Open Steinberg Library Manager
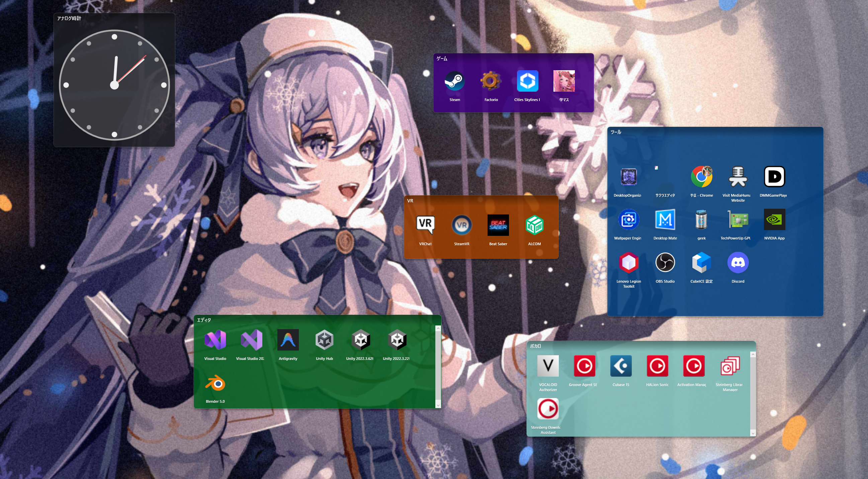The height and width of the screenshot is (479, 868). (x=730, y=366)
